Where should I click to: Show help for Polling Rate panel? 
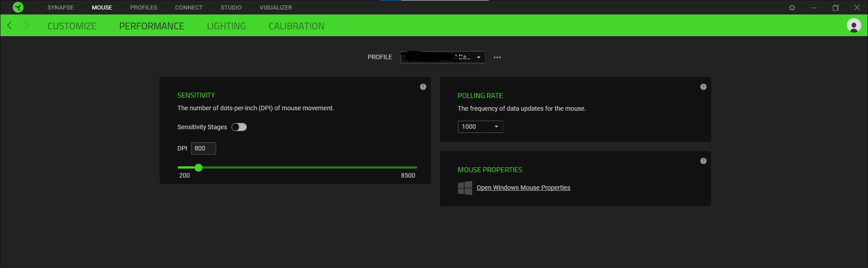pyautogui.click(x=703, y=87)
